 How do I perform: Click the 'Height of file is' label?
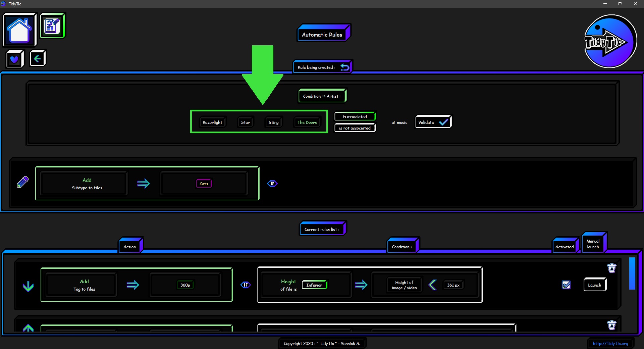[288, 285]
